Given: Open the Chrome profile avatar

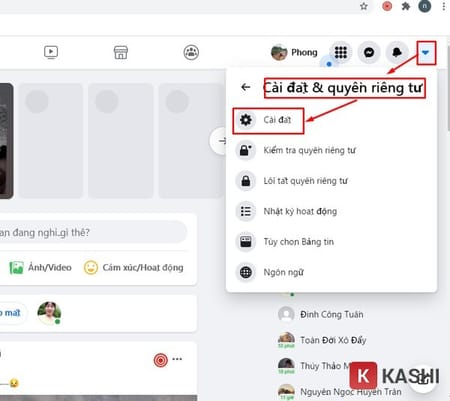Looking at the screenshot, I should 425,6.
